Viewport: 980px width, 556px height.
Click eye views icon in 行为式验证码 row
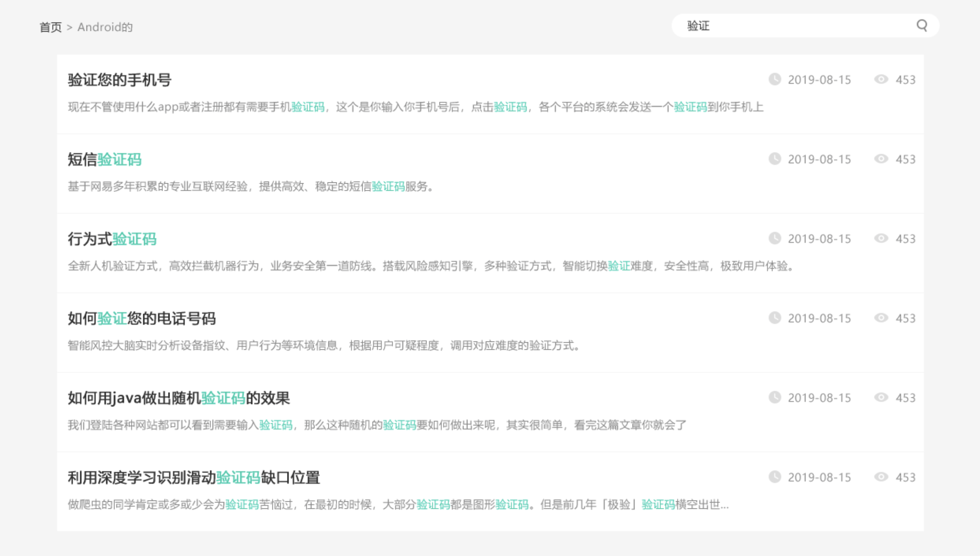tap(881, 238)
